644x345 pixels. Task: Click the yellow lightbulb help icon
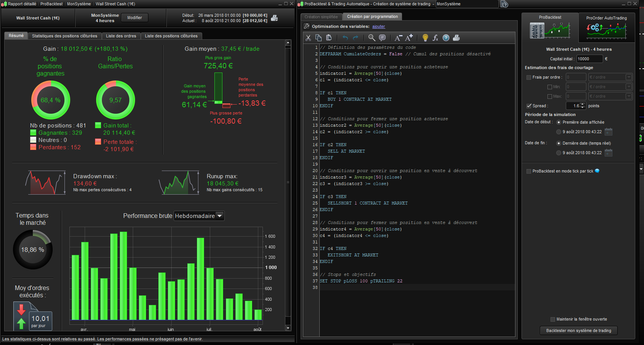[x=425, y=38]
